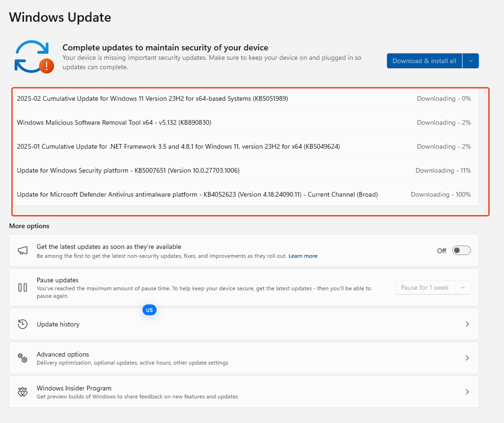
Task: Click Download & install all button
Action: tap(424, 61)
